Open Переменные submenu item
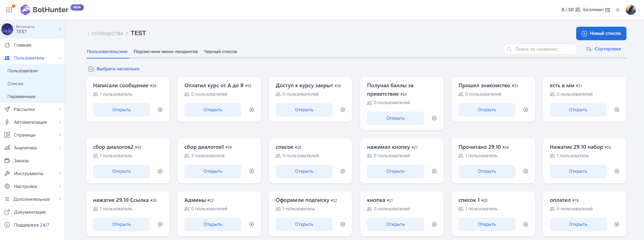The image size is (644, 240). coord(21,96)
